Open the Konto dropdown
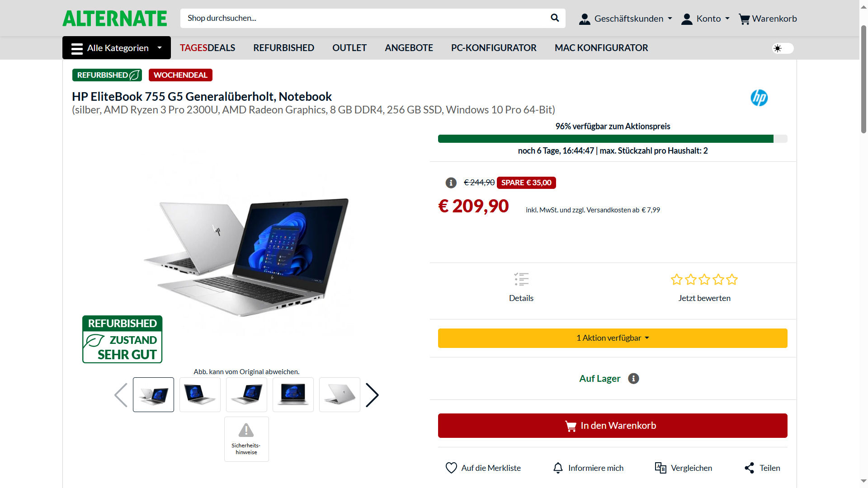The image size is (868, 488). pos(706,19)
